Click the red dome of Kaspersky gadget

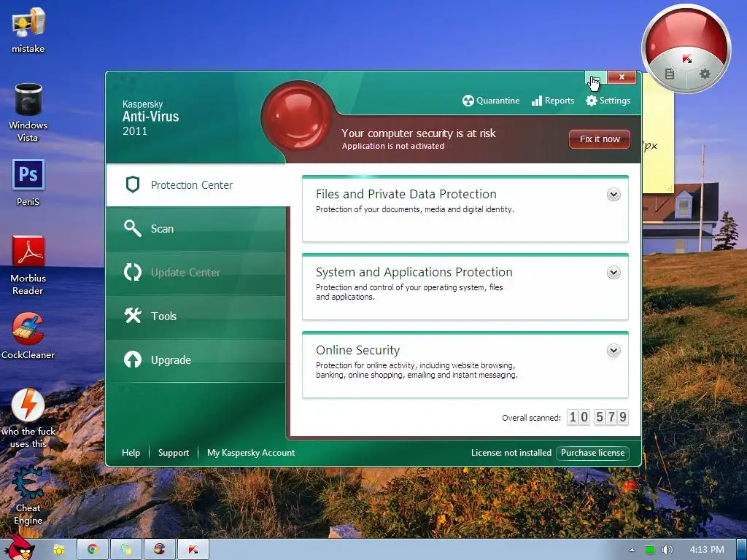[x=686, y=31]
